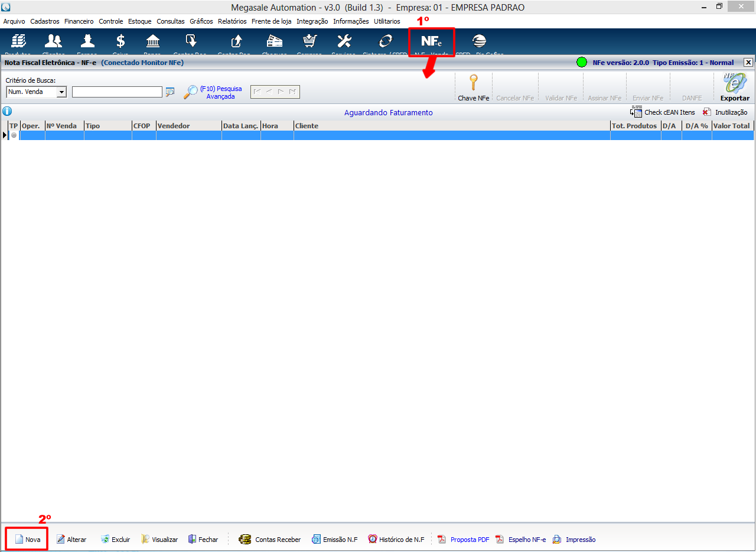
Task: Open the Cheques icon
Action: (x=274, y=41)
